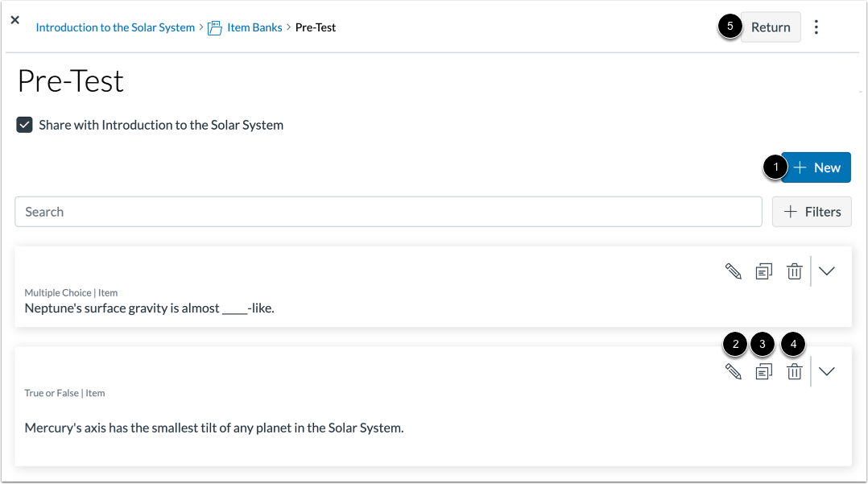Open the options kebab menu
Image resolution: width=868 pixels, height=484 pixels.
(x=816, y=27)
